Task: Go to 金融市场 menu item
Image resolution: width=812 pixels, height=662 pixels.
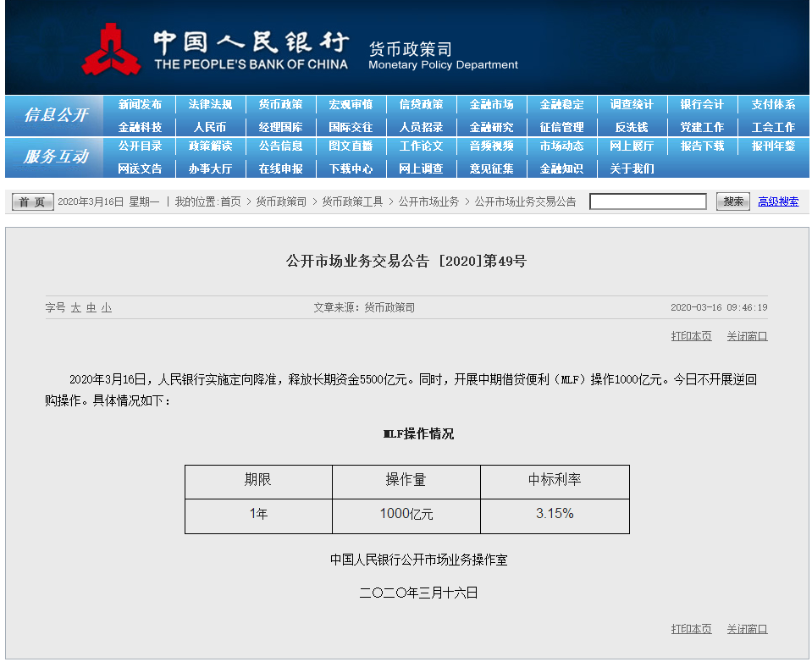Action: tap(491, 105)
